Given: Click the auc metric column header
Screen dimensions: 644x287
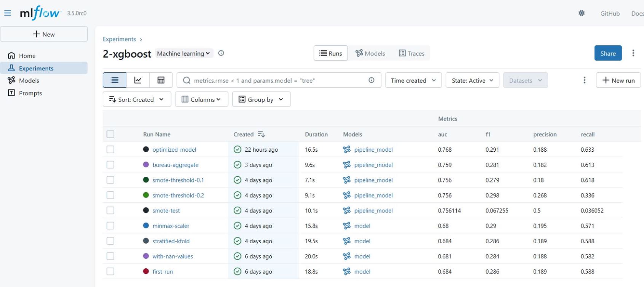Looking at the screenshot, I should (443, 135).
